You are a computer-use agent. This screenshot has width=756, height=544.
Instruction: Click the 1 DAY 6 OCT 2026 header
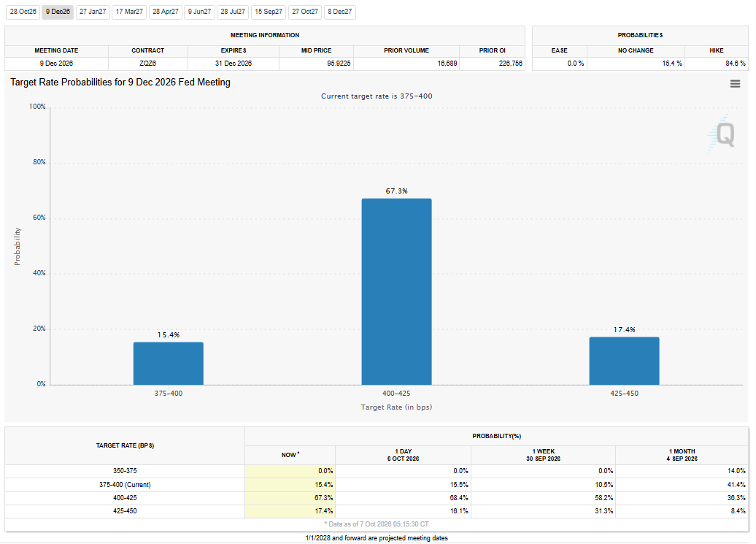point(403,455)
